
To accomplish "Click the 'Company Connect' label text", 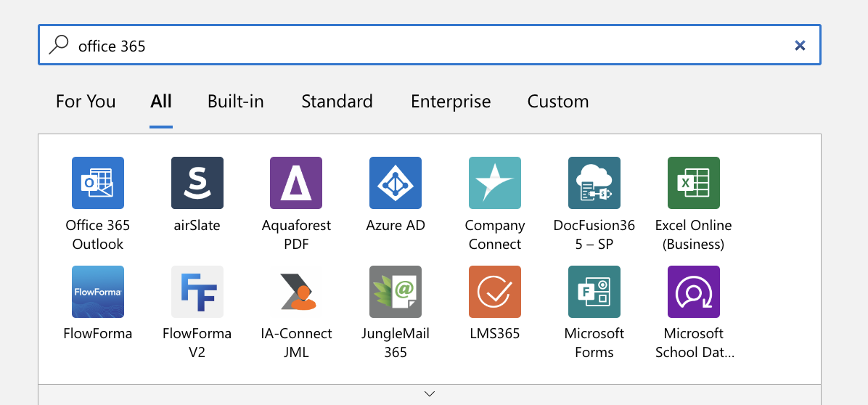I will tap(495, 234).
